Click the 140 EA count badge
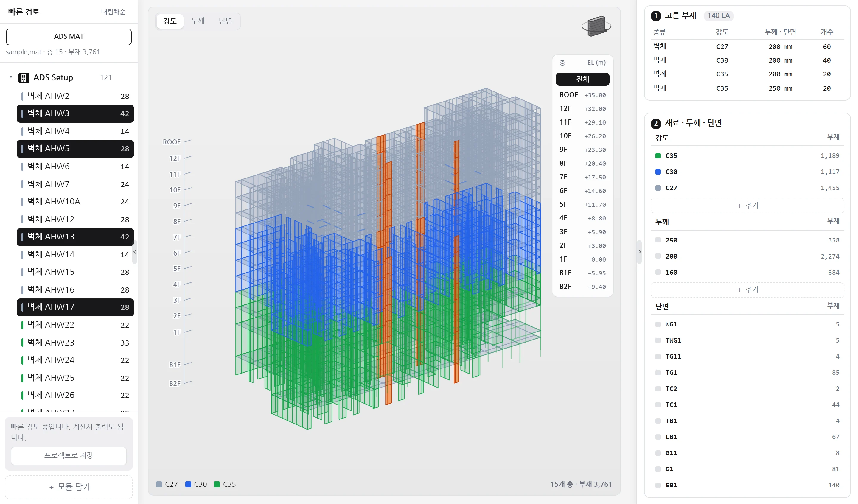Screen dimensions: 858x504 (718, 16)
